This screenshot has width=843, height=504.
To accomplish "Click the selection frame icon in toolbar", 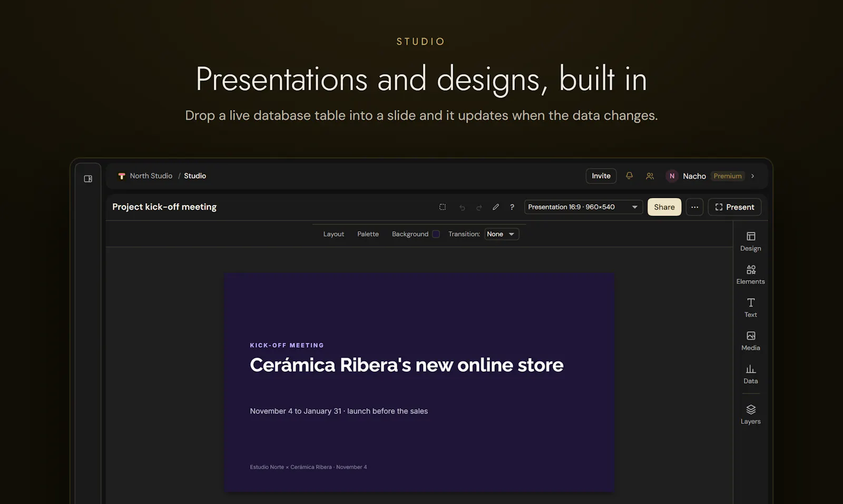I will pos(443,207).
